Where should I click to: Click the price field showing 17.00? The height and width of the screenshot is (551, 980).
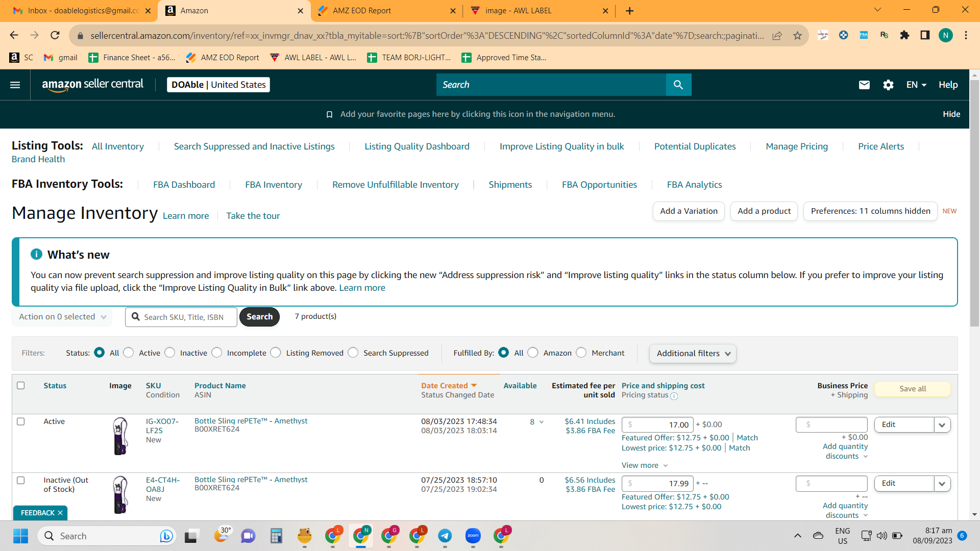point(657,425)
